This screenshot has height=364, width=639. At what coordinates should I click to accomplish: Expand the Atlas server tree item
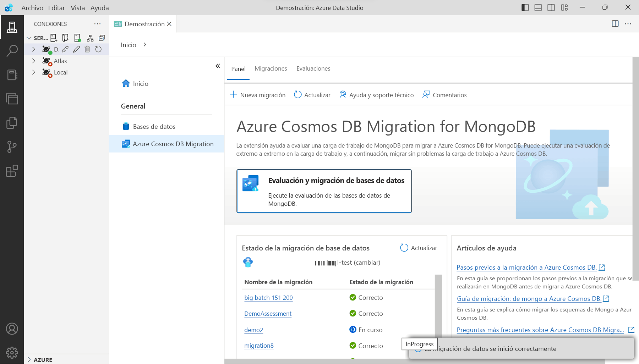[x=34, y=61]
